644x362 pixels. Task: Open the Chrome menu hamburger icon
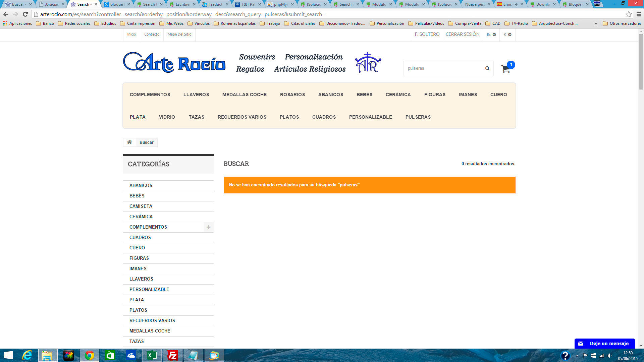tap(639, 14)
